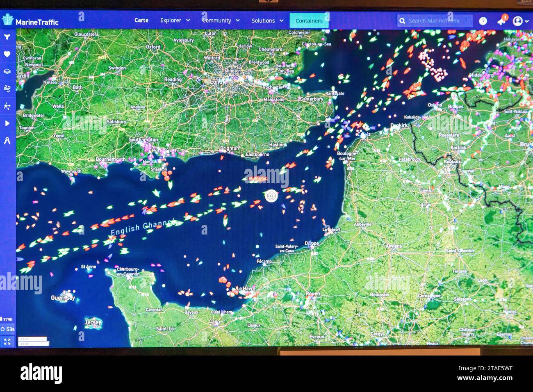Click the Jersey island label
This screenshot has height=392, width=533.
(x=93, y=323)
